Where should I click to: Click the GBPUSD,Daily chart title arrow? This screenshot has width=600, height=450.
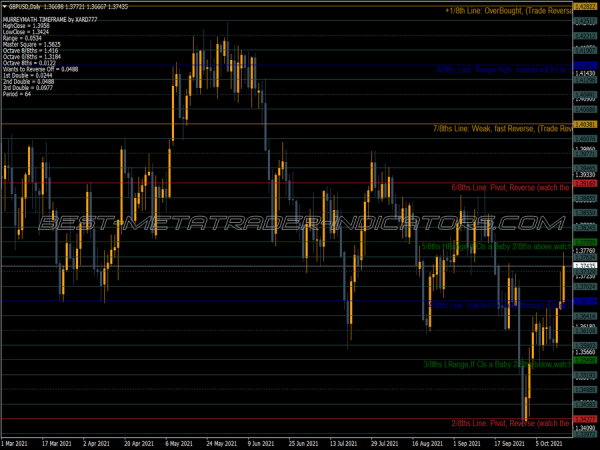click(x=4, y=5)
